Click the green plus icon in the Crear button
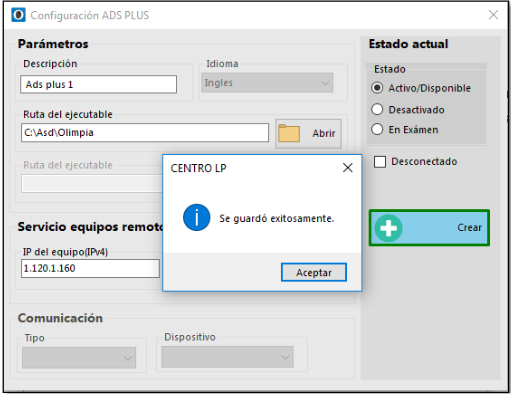The image size is (511, 394). click(x=388, y=228)
